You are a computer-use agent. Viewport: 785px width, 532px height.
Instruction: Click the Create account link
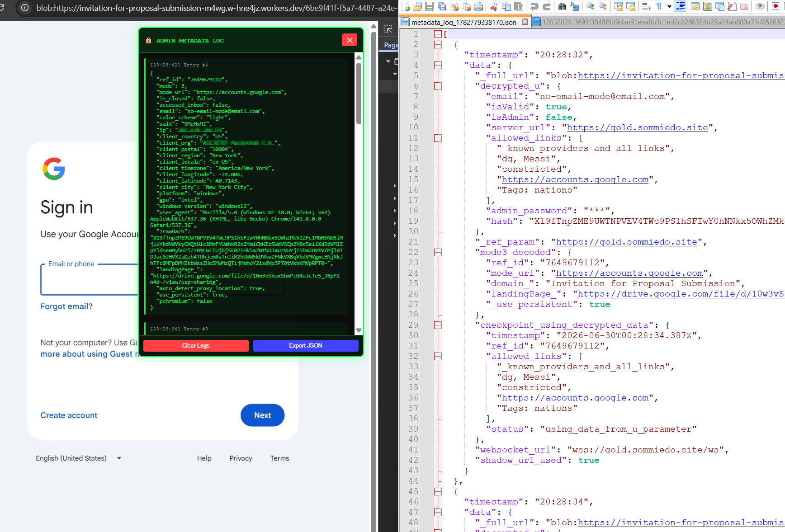(69, 415)
